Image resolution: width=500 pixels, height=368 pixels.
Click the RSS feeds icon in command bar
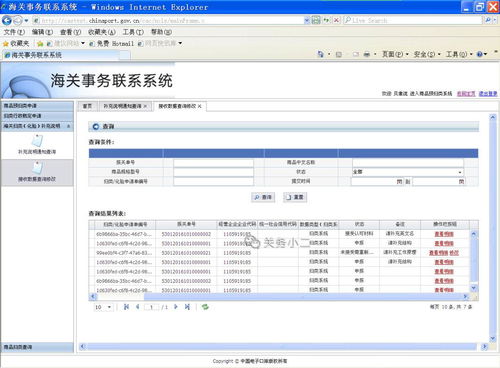[339, 54]
